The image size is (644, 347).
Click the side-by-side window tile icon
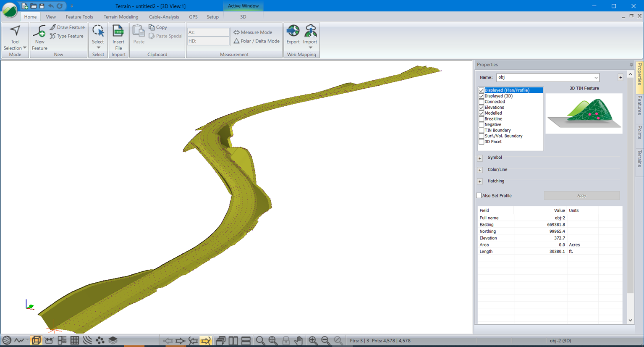(x=233, y=341)
